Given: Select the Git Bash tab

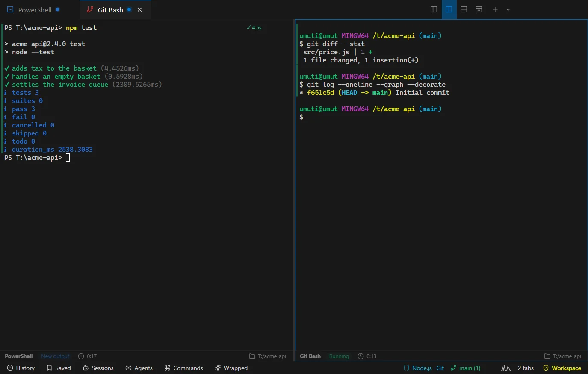Looking at the screenshot, I should 110,10.
